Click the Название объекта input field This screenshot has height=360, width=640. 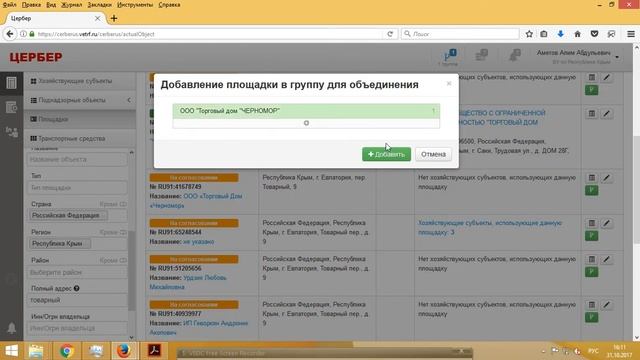77,159
